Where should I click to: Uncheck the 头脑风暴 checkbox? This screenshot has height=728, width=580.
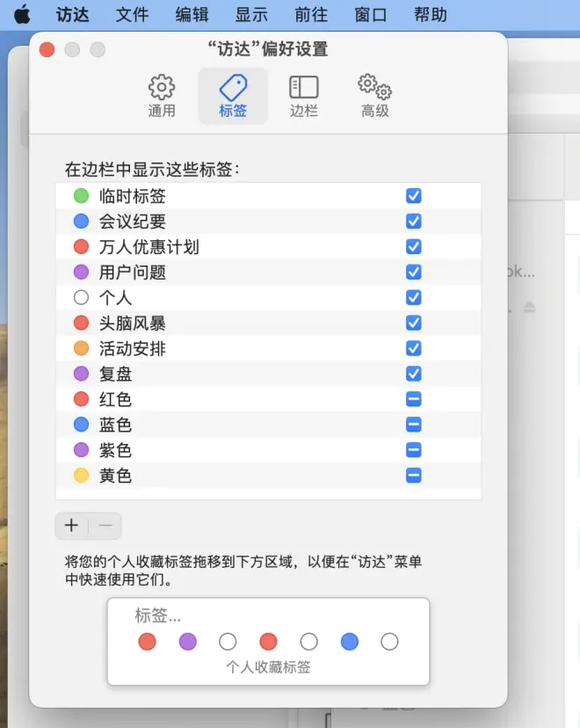pyautogui.click(x=413, y=323)
